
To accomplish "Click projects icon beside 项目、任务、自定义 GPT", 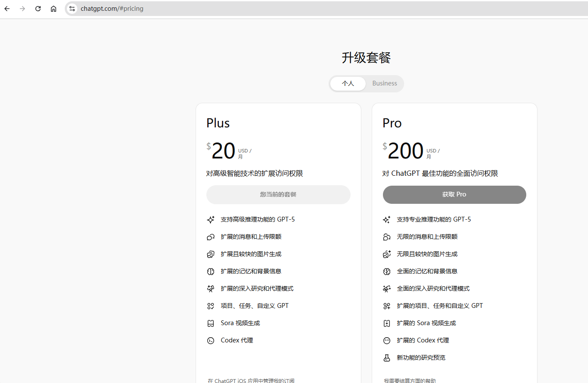I will tap(211, 306).
